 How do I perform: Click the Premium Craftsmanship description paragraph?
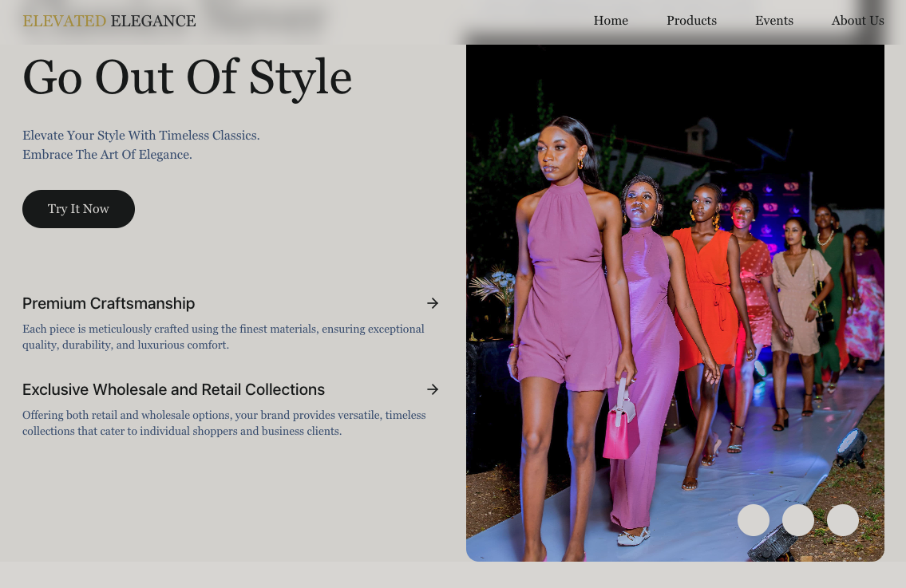coord(224,337)
